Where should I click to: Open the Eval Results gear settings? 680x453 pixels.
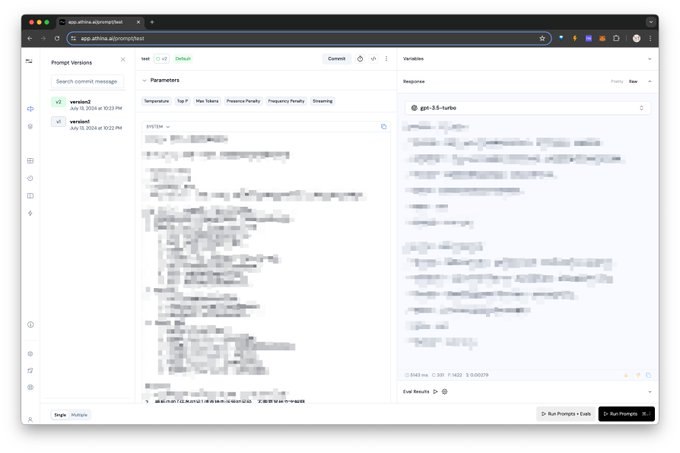445,391
